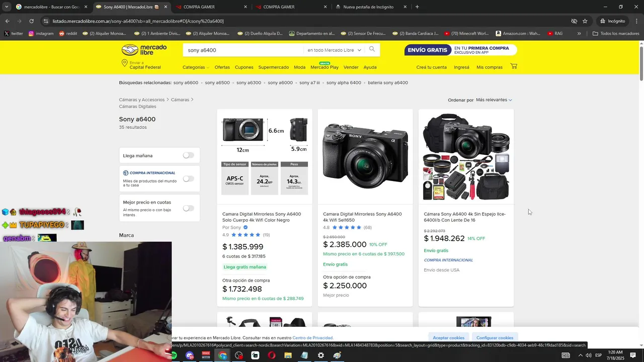
Task: Open related search sony a6000
Action: point(280,82)
